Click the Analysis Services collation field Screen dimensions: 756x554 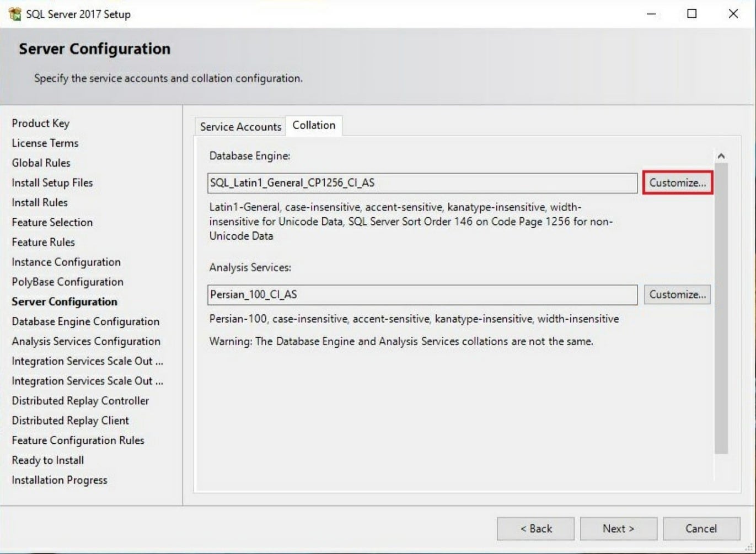[422, 295]
